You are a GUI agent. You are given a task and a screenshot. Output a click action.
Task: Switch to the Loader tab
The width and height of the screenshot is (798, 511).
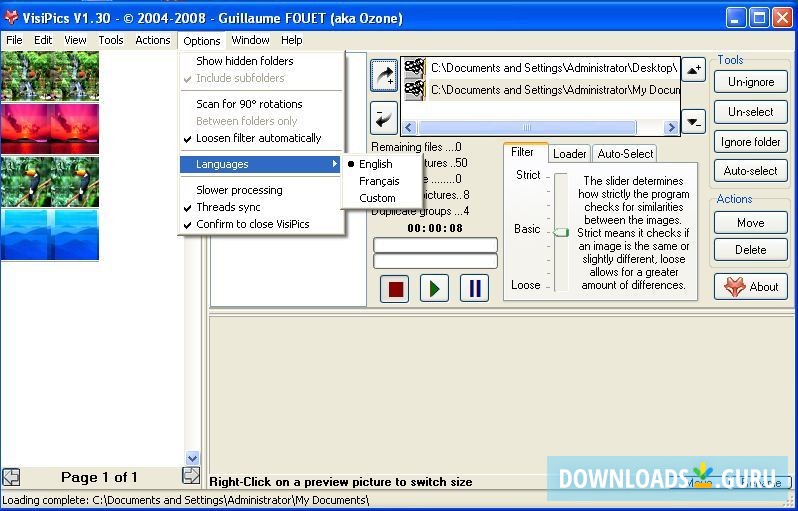(569, 154)
